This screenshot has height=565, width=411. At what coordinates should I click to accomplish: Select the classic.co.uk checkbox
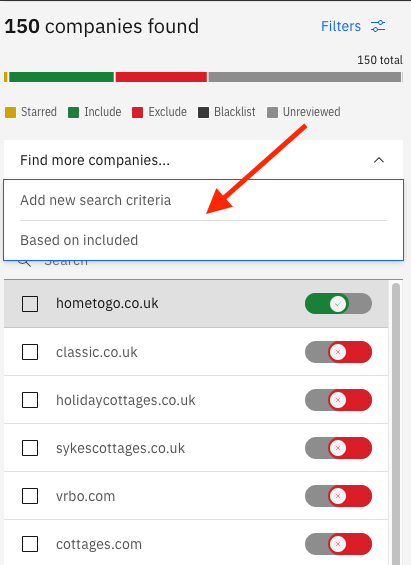pos(30,352)
